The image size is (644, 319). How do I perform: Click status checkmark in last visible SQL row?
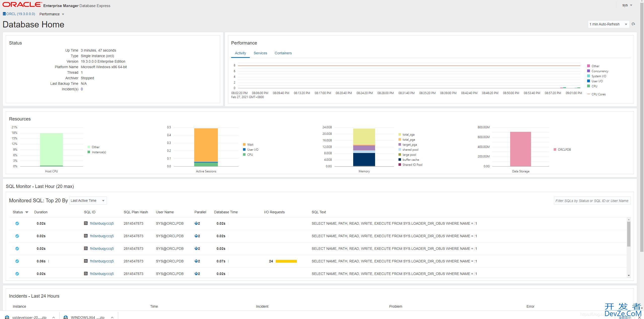[17, 274]
